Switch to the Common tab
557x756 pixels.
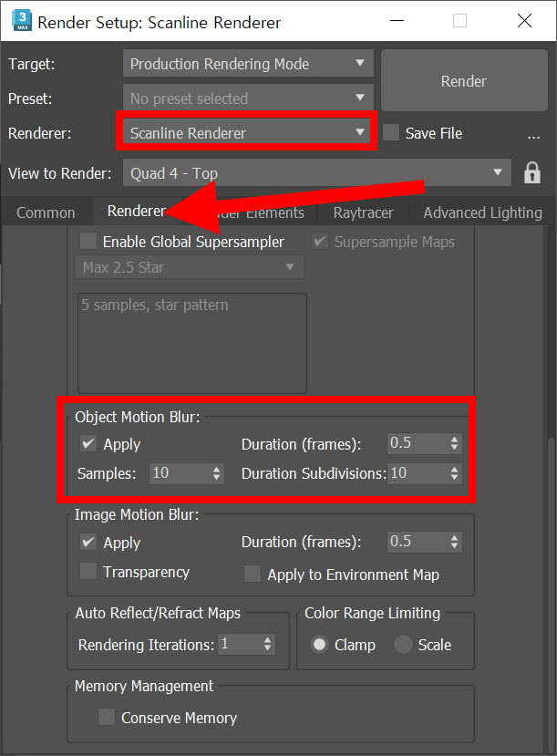pos(46,212)
